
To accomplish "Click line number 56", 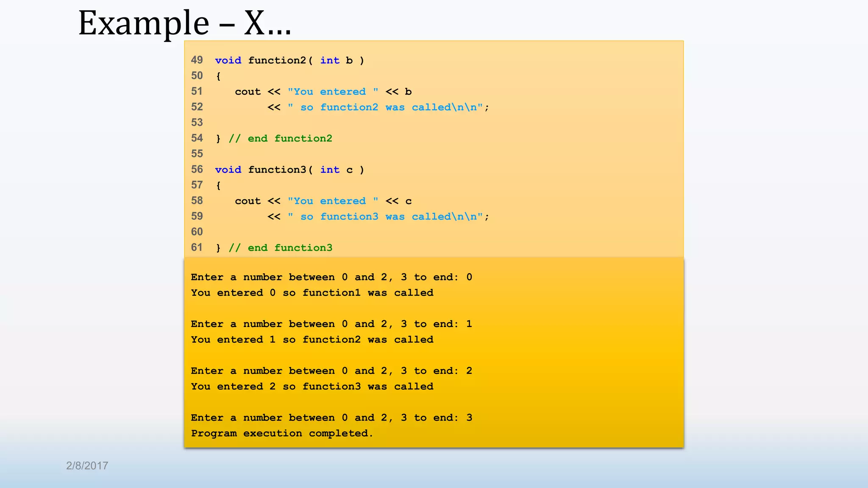I will [x=197, y=169].
